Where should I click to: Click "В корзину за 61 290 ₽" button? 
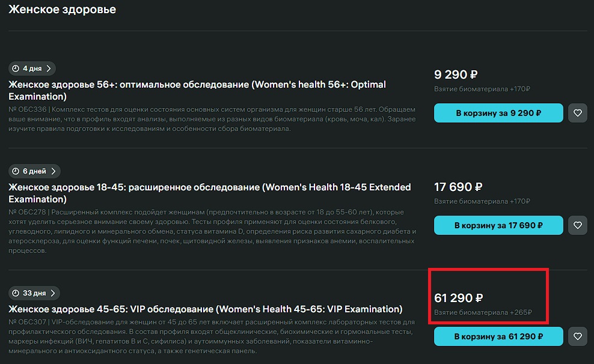point(498,336)
